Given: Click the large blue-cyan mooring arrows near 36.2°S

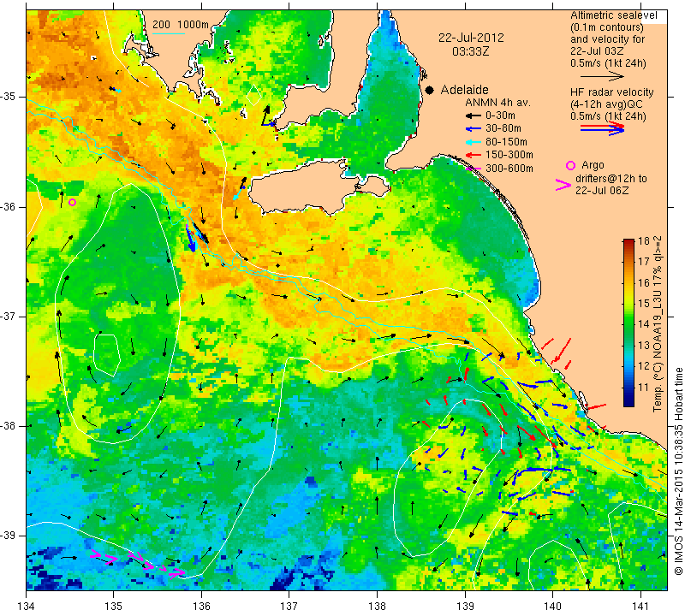Looking at the screenshot, I should point(195,238).
